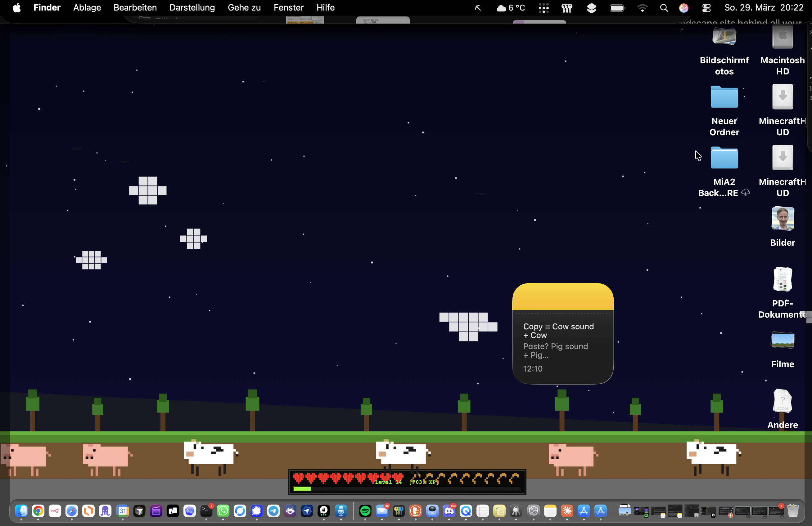Launch Google Chrome from the Dock
The width and height of the screenshot is (812, 526).
tap(38, 511)
